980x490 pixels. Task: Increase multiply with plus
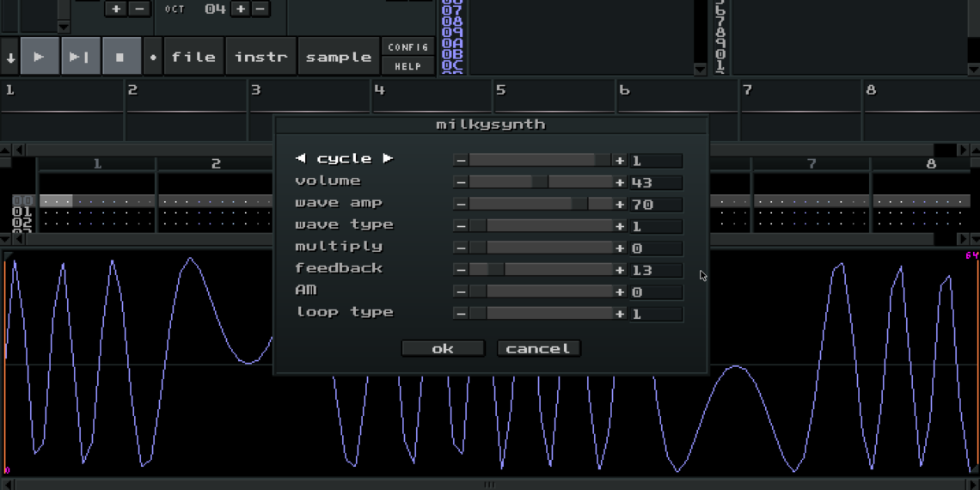coord(620,248)
